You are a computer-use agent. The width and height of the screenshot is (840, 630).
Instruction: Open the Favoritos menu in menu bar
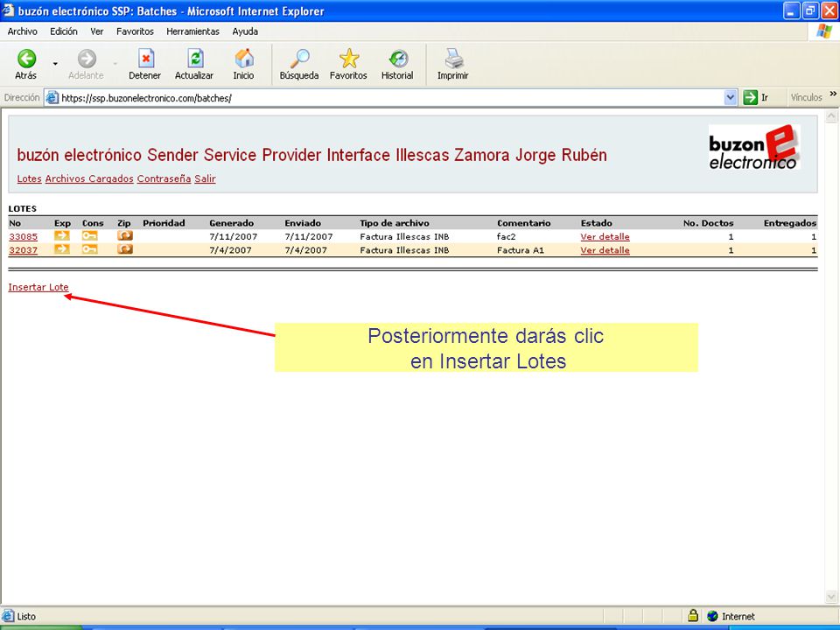coord(135,31)
